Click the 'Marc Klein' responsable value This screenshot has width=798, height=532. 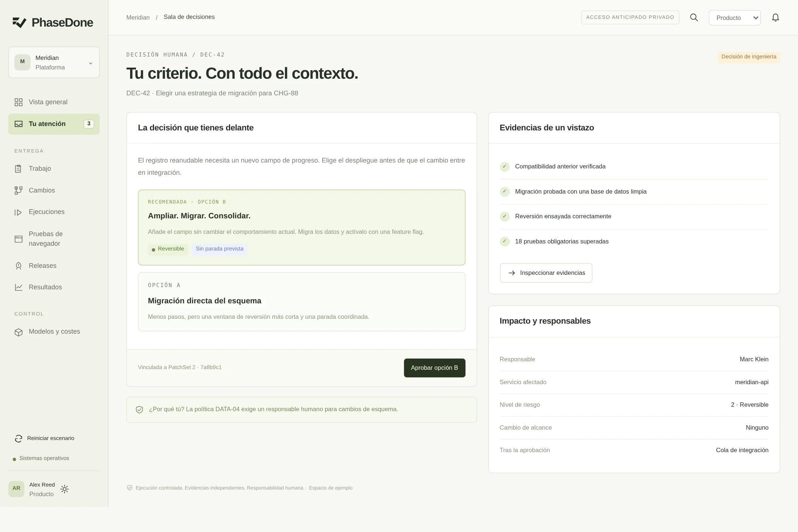click(x=754, y=359)
